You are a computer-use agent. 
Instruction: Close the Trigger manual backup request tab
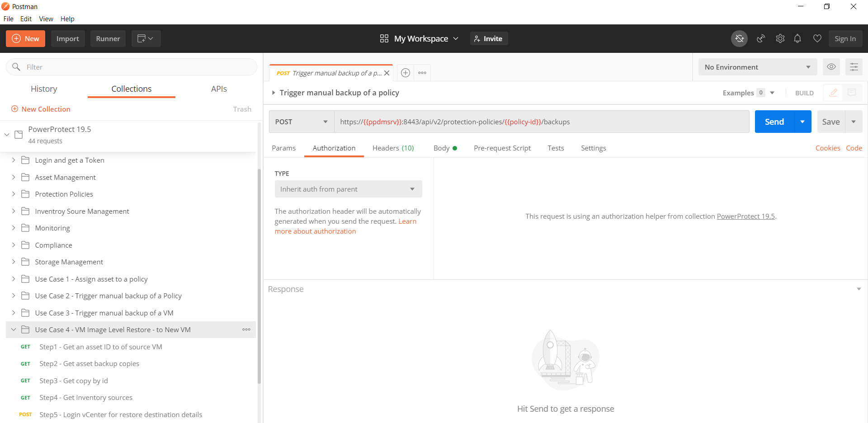click(x=387, y=73)
